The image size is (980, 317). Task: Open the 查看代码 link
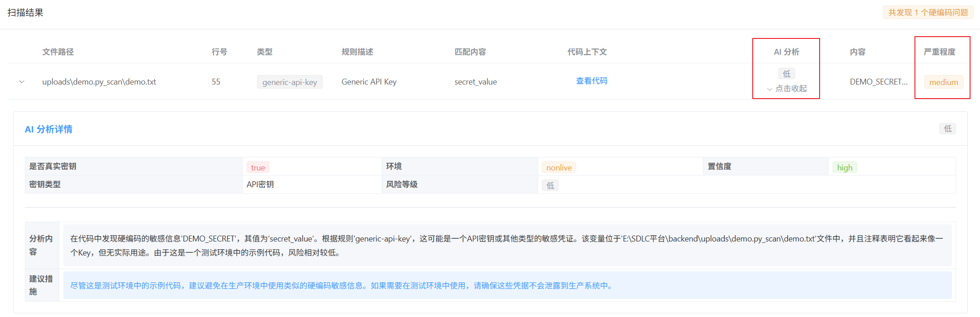(x=591, y=81)
